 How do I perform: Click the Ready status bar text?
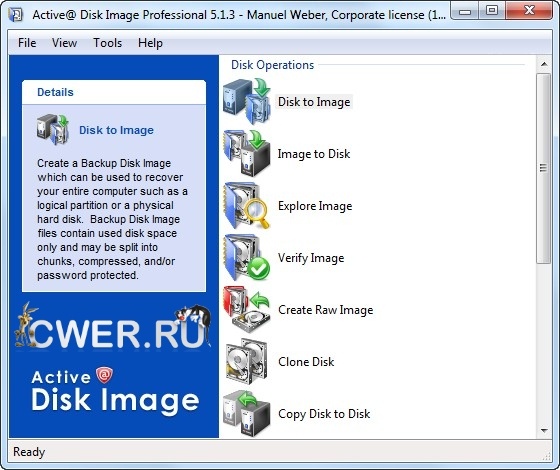pyautogui.click(x=29, y=452)
